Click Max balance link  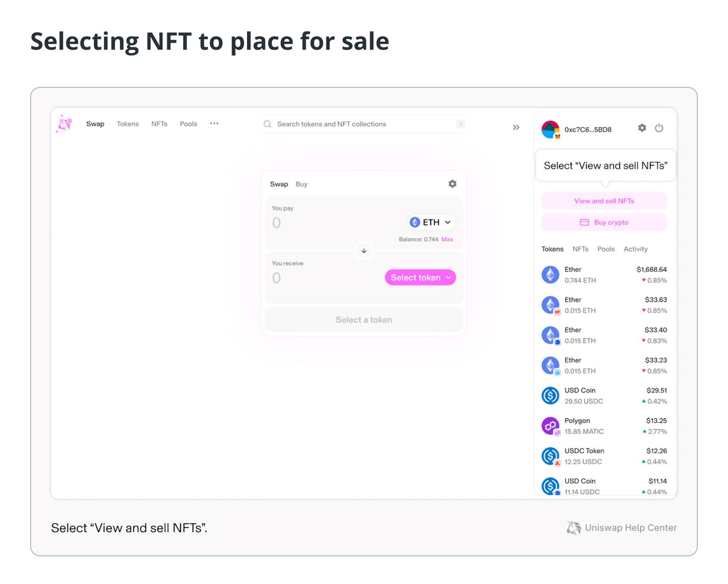click(447, 240)
